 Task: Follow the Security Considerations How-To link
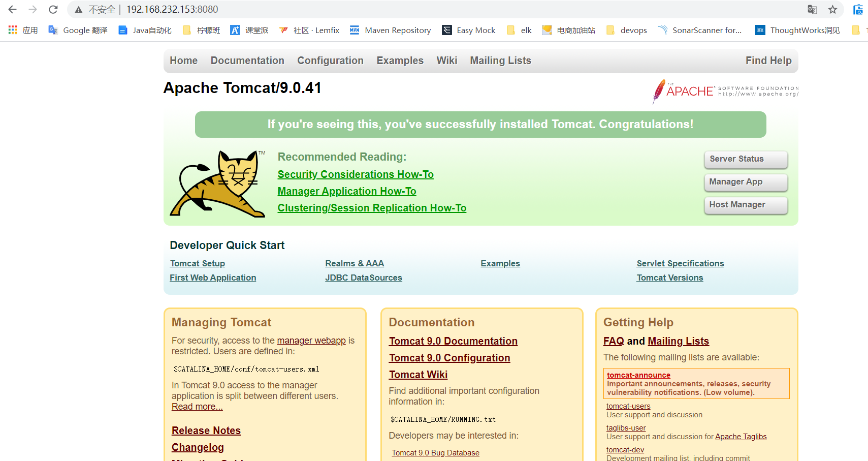356,174
